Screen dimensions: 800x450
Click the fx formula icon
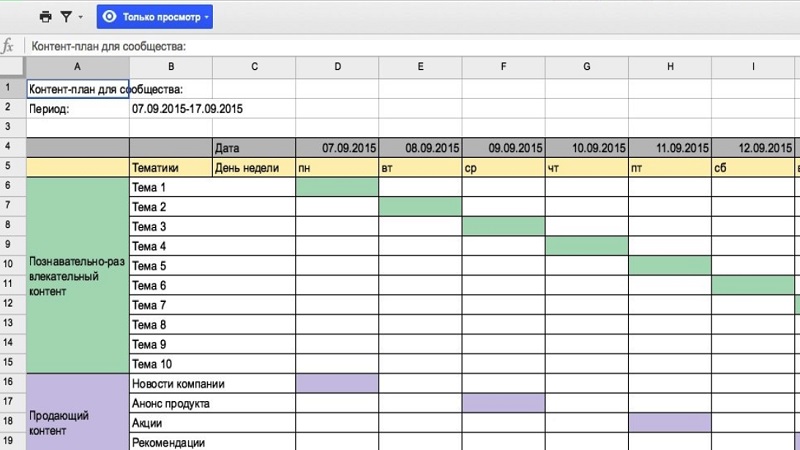pyautogui.click(x=9, y=46)
